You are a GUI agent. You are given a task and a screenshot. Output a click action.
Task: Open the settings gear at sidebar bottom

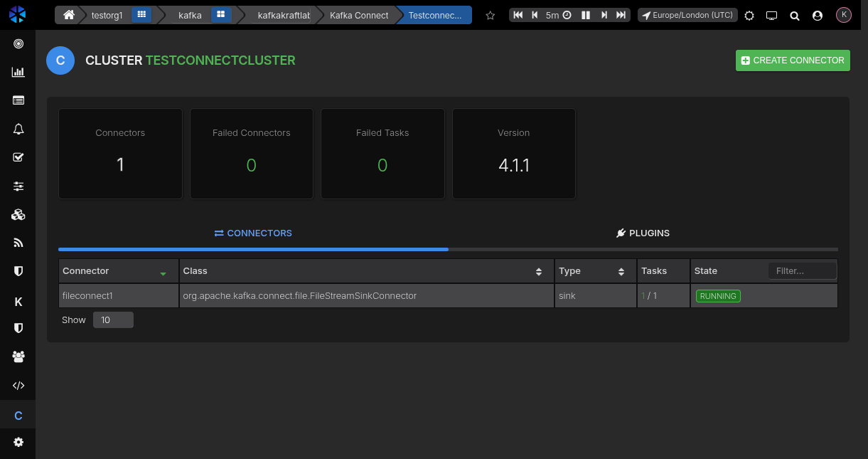pyautogui.click(x=18, y=442)
